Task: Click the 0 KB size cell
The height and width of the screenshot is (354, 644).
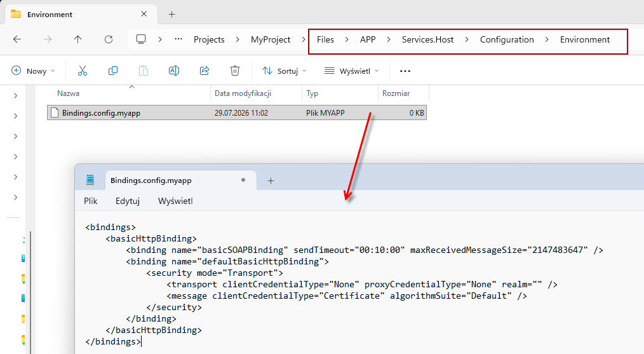Action: (417, 113)
